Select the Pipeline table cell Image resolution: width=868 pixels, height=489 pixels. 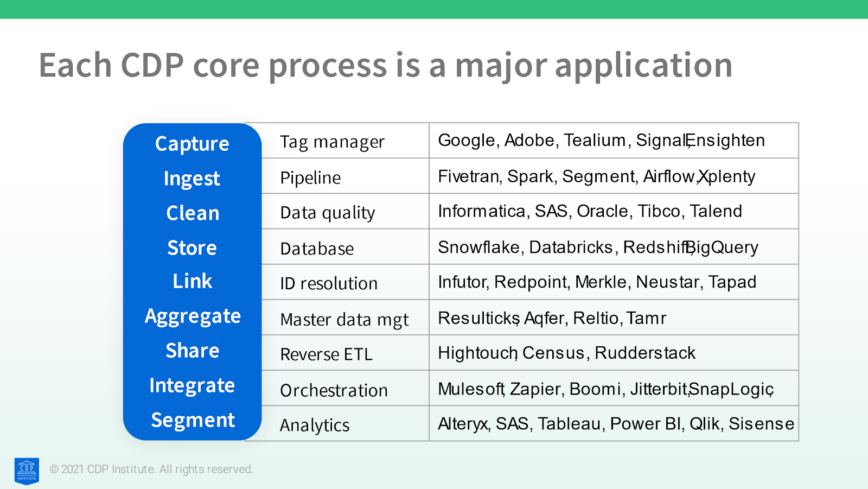click(310, 177)
